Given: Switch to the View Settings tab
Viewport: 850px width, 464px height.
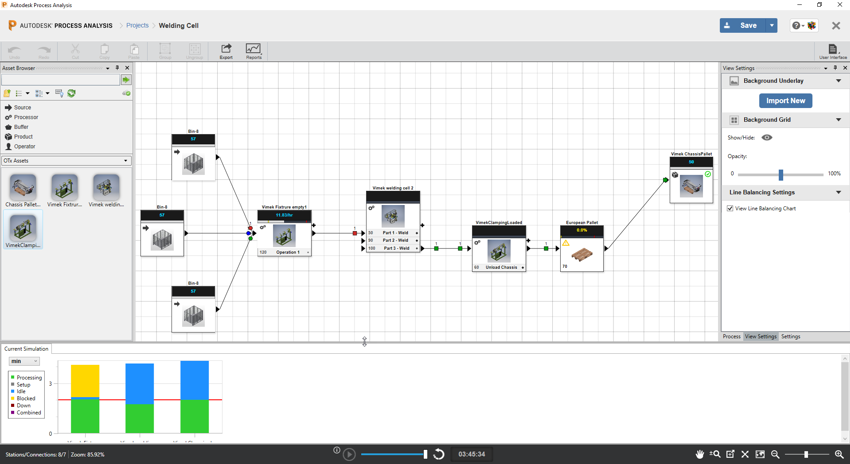Looking at the screenshot, I should point(760,337).
